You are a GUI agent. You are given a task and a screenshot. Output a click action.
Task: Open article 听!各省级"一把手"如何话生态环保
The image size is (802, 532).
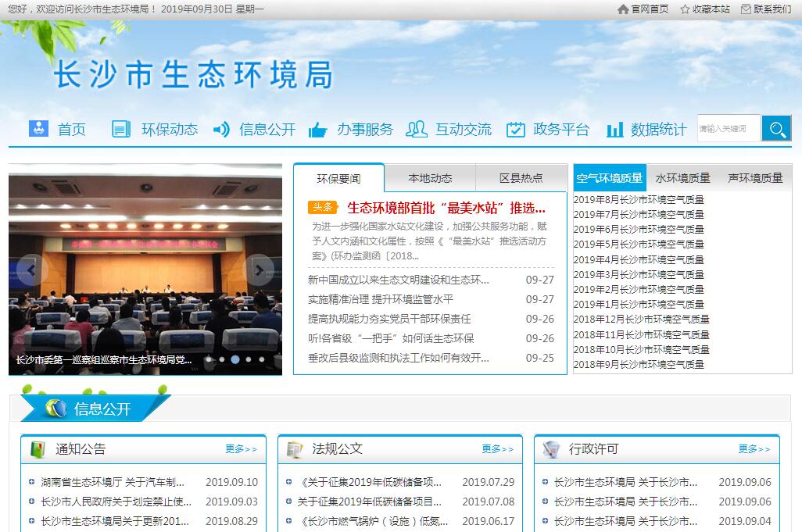(x=391, y=338)
